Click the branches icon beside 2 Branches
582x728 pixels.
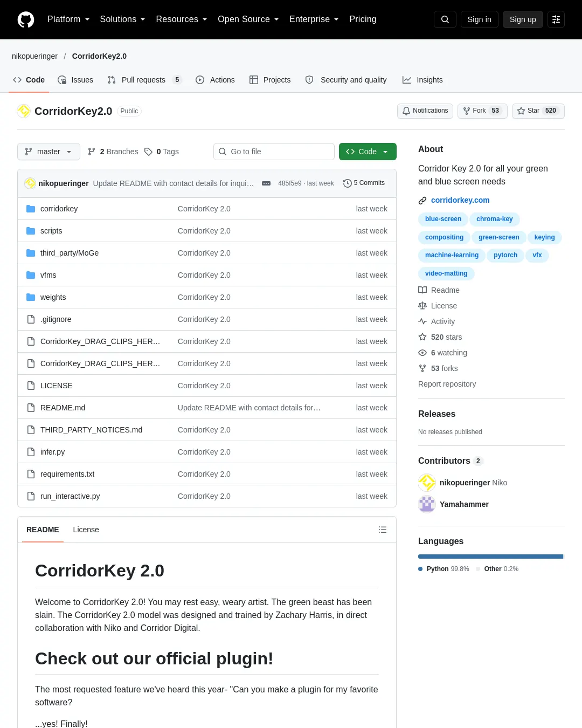92,152
